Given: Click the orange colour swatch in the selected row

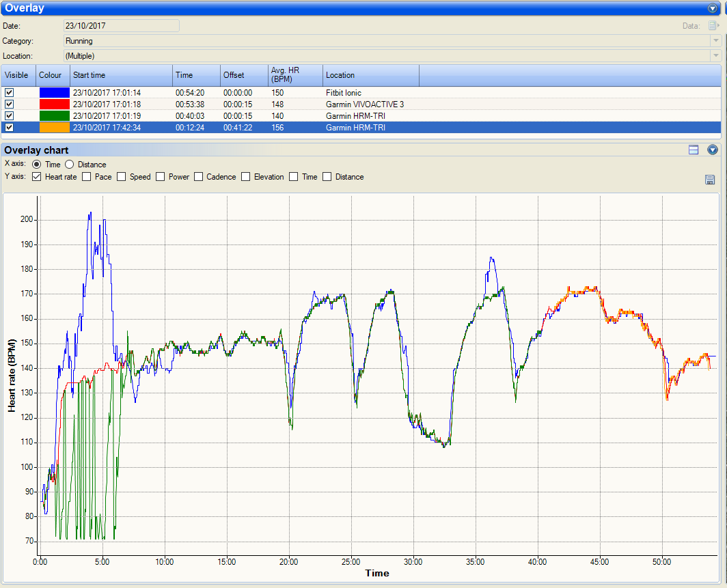Looking at the screenshot, I should pyautogui.click(x=54, y=127).
